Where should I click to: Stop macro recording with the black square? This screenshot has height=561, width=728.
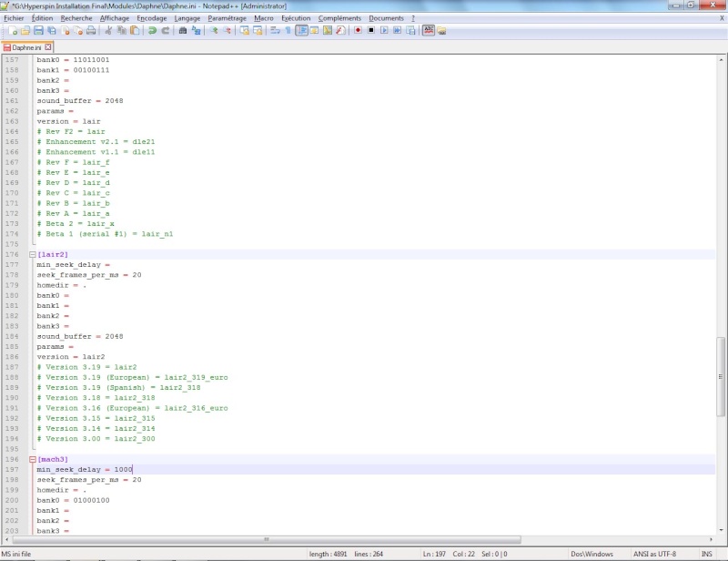pyautogui.click(x=371, y=31)
